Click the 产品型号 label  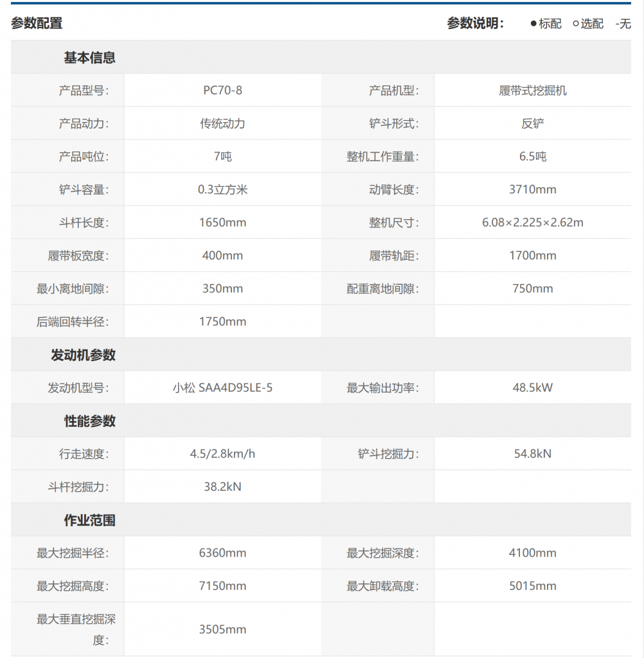pos(84,90)
